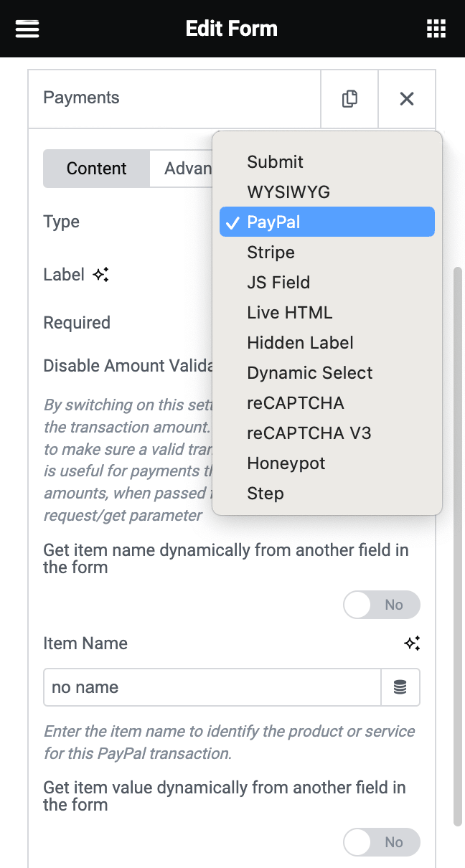The image size is (465, 868).
Task: Open the Content tab
Action: click(x=96, y=168)
